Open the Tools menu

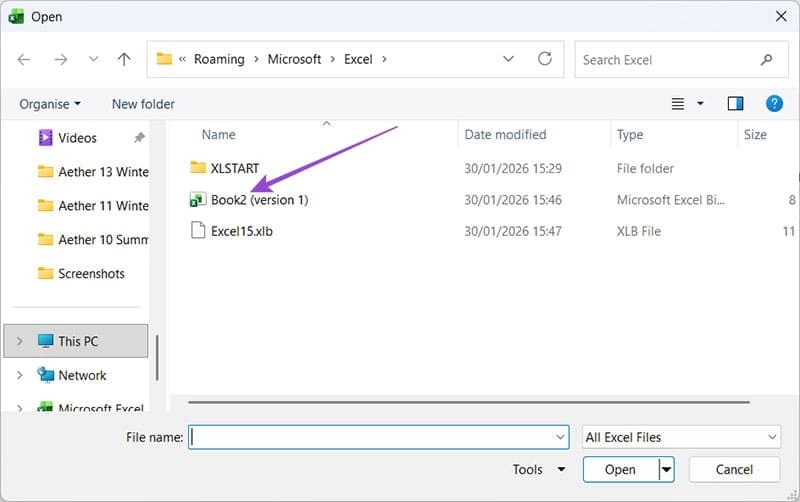(538, 469)
